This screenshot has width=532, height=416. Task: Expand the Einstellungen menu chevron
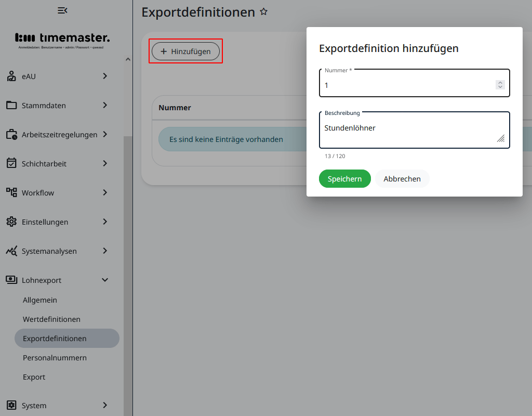click(x=104, y=222)
